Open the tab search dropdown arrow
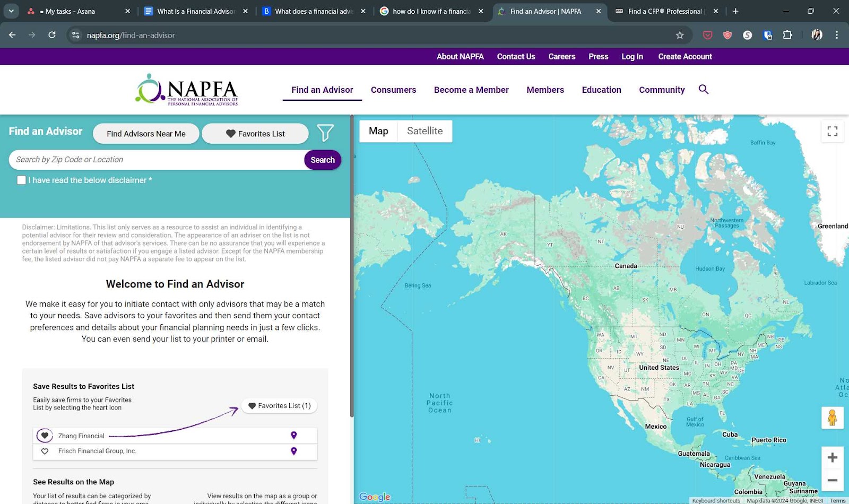This screenshot has height=504, width=849. click(x=11, y=11)
